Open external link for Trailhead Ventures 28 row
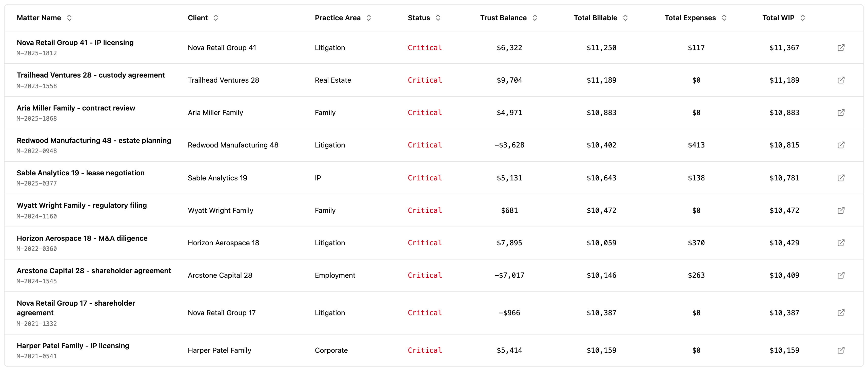The width and height of the screenshot is (868, 371). tap(841, 80)
